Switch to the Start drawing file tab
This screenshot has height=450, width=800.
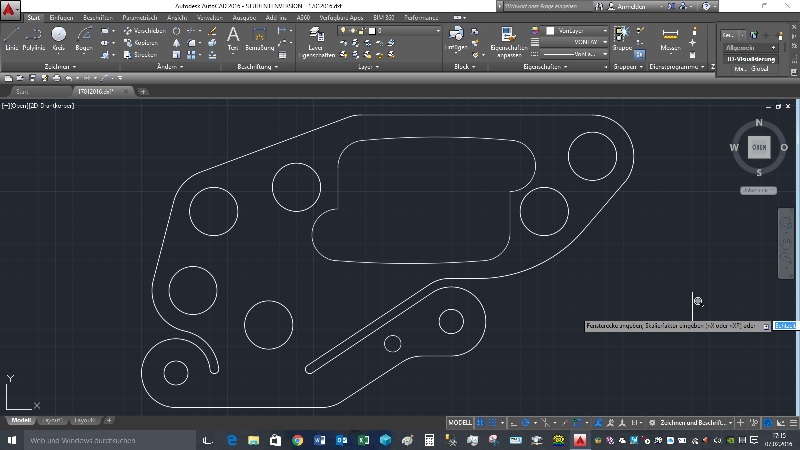point(22,91)
